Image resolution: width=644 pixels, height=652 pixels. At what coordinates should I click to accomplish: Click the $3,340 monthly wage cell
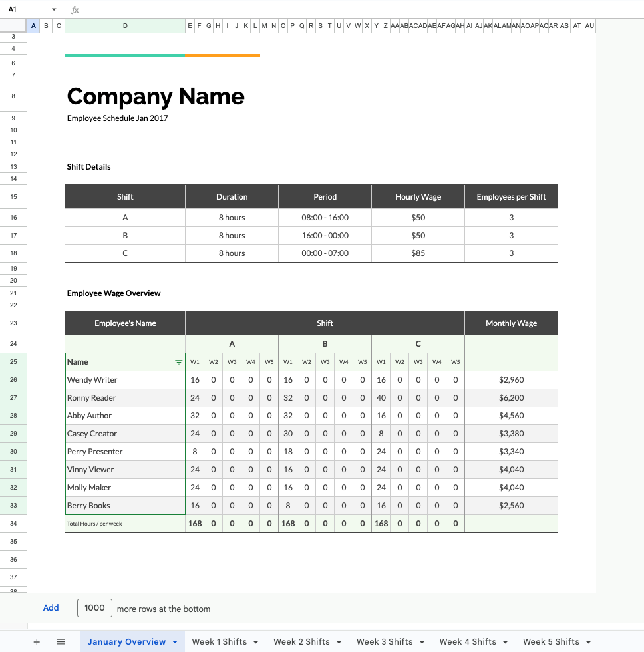click(511, 452)
